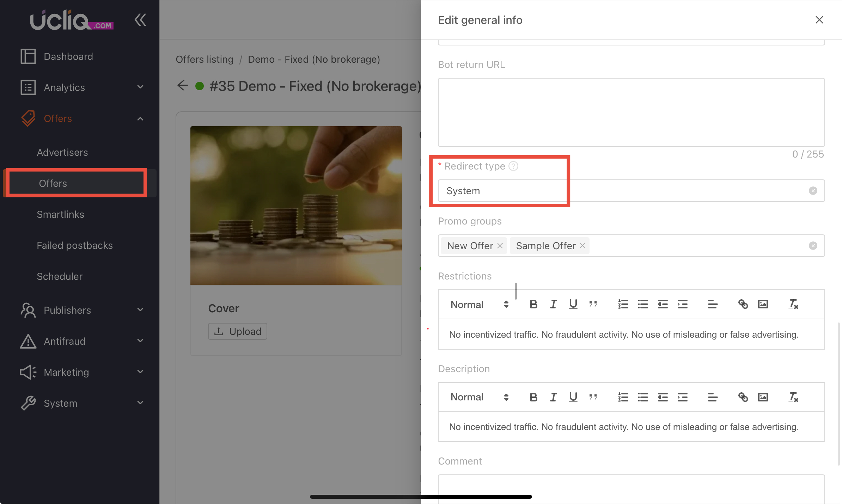Insert link in Restrictions editor

pyautogui.click(x=743, y=304)
